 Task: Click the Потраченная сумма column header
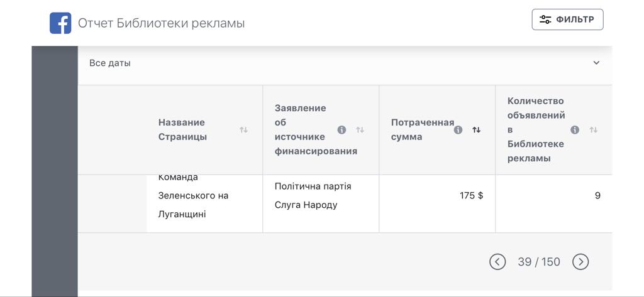(x=422, y=129)
